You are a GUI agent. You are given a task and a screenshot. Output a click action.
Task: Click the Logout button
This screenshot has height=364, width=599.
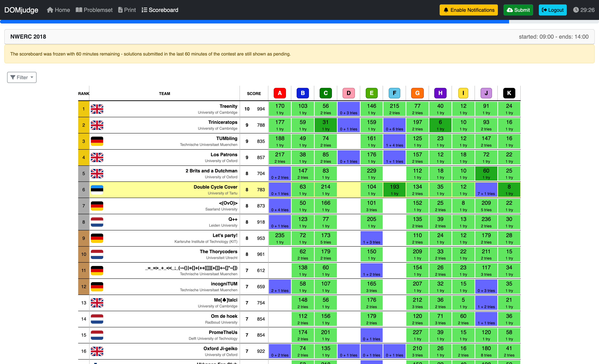pos(552,10)
